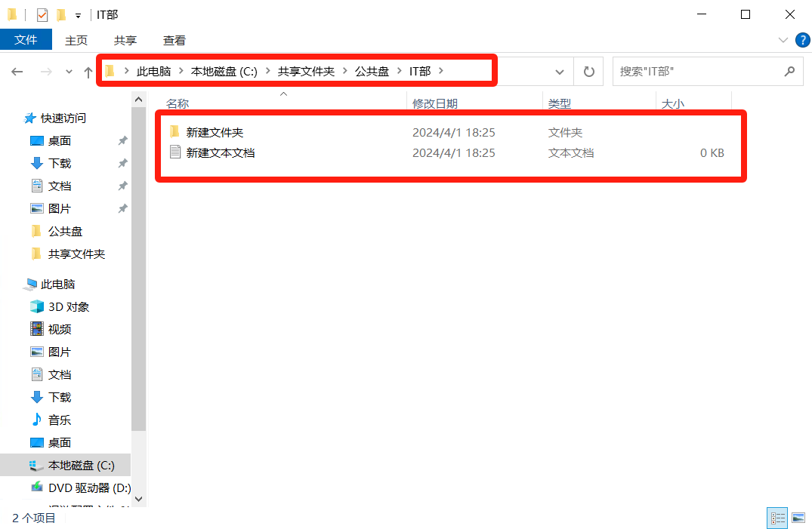Sort by 修改日期 column header
This screenshot has width=812, height=529.
(434, 103)
